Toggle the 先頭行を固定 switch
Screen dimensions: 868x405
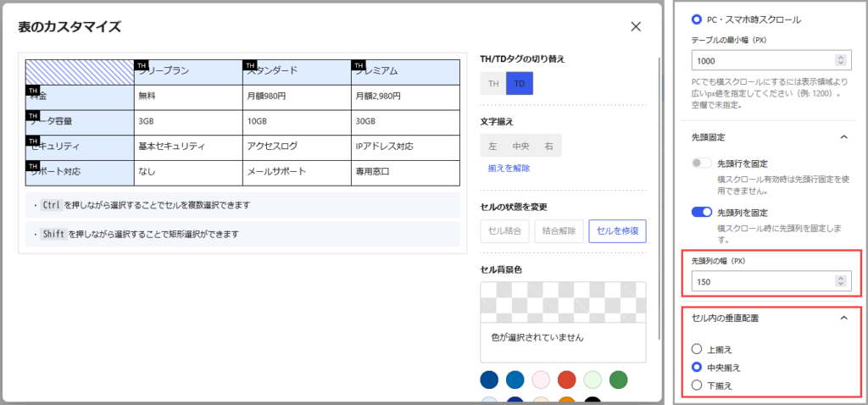tap(701, 164)
